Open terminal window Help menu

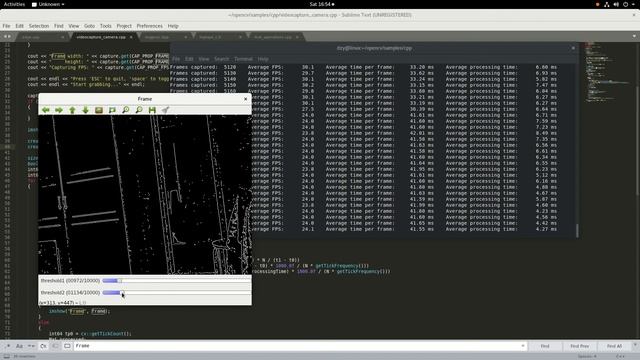[x=263, y=59]
